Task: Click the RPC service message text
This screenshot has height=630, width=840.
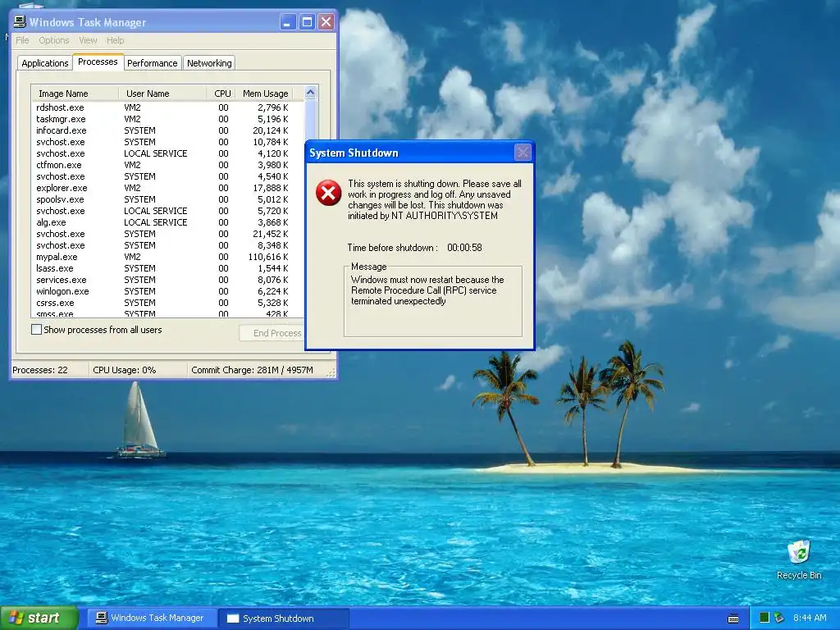Action: 427,290
